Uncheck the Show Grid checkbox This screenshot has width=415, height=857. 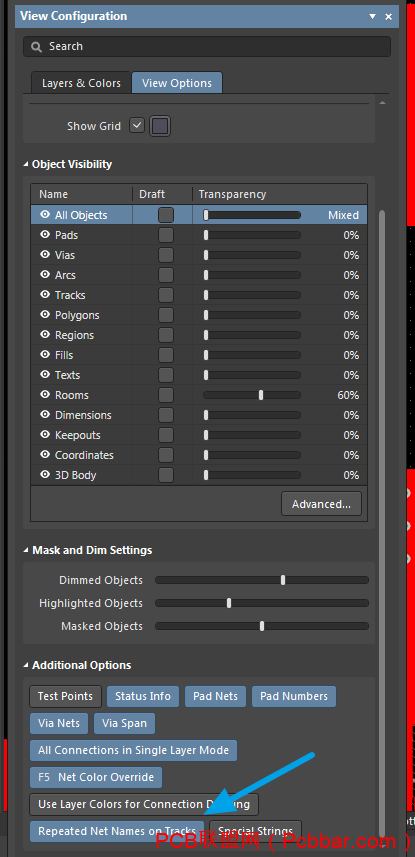pos(137,126)
